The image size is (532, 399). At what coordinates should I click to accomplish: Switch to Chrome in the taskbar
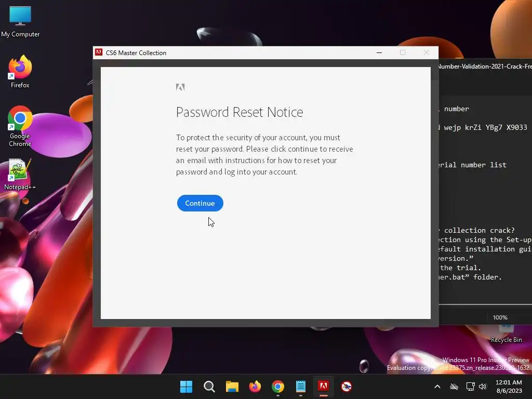pos(278,387)
